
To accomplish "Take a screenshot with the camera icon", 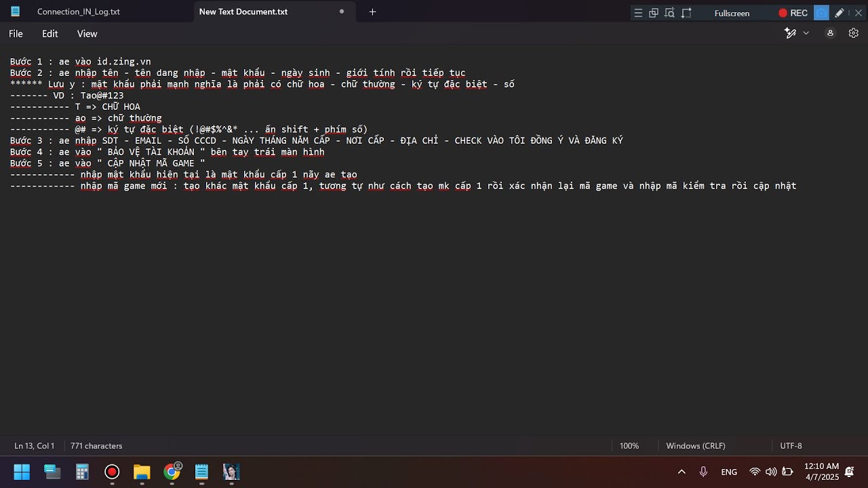I will pyautogui.click(x=821, y=13).
